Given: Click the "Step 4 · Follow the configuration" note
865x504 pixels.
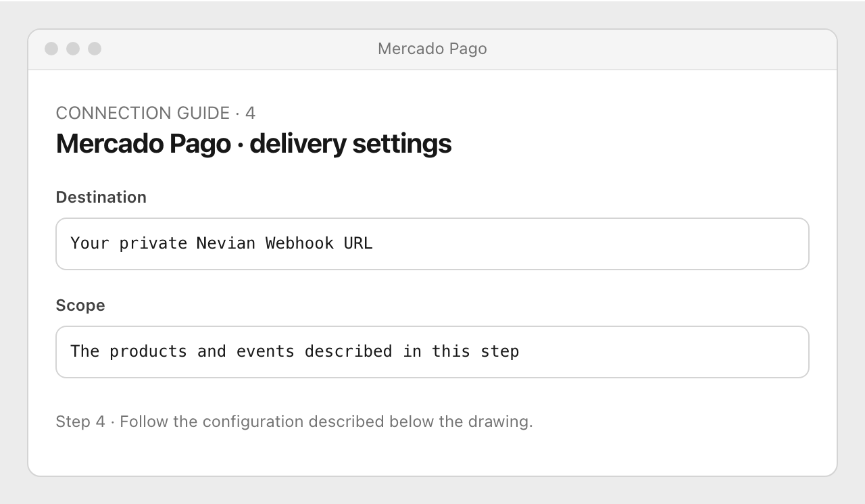Looking at the screenshot, I should click(x=295, y=422).
